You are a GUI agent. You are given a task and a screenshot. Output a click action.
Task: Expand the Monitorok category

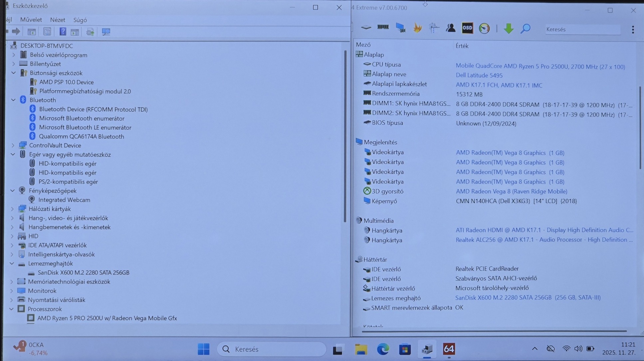pos(12,291)
